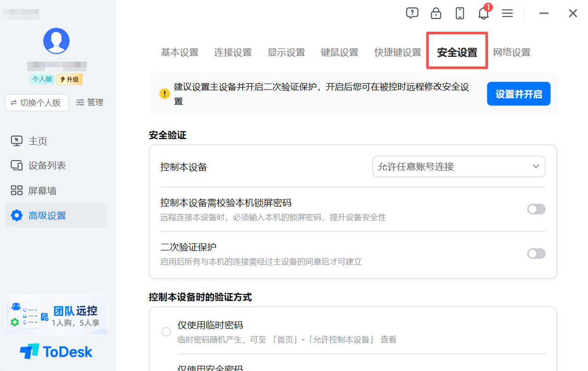The height and width of the screenshot is (371, 588).
Task: Click the yellow warning exclamation icon
Action: [164, 94]
